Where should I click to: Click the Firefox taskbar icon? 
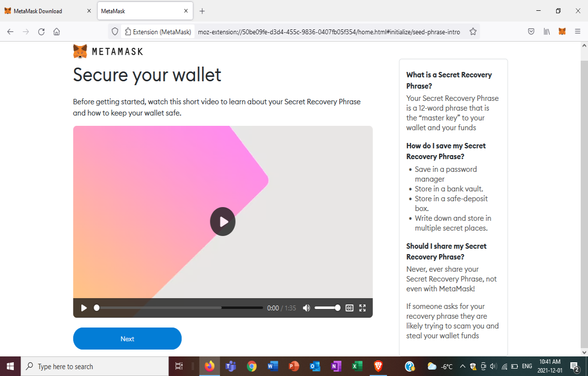tap(210, 366)
